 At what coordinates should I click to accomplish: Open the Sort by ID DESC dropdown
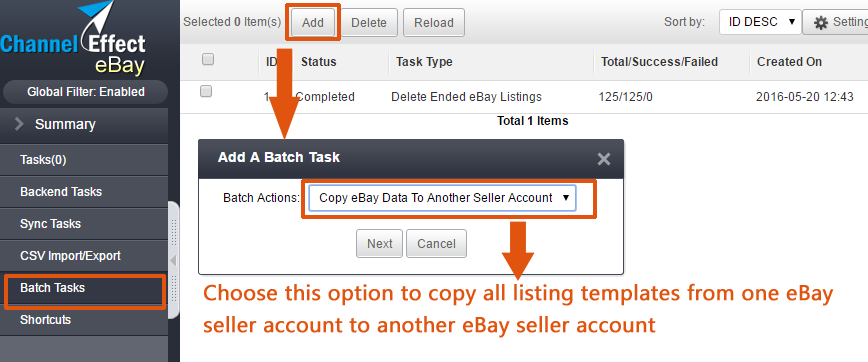[x=760, y=22]
